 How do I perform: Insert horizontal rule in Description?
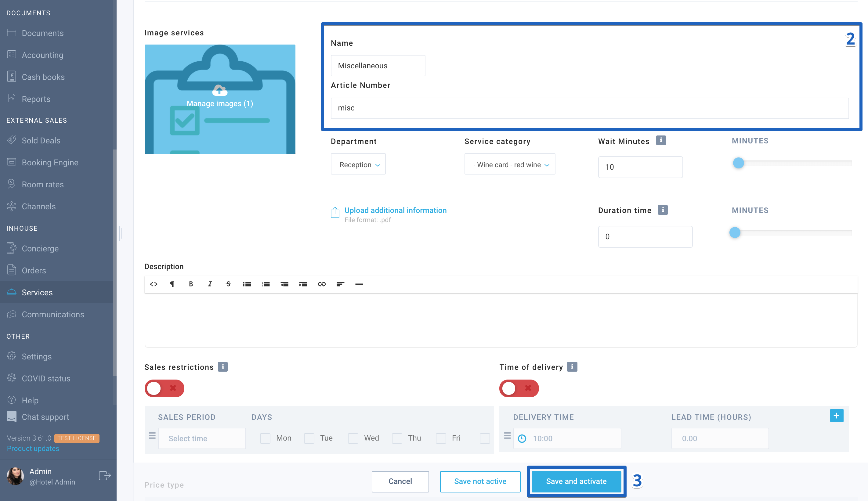pos(359,284)
